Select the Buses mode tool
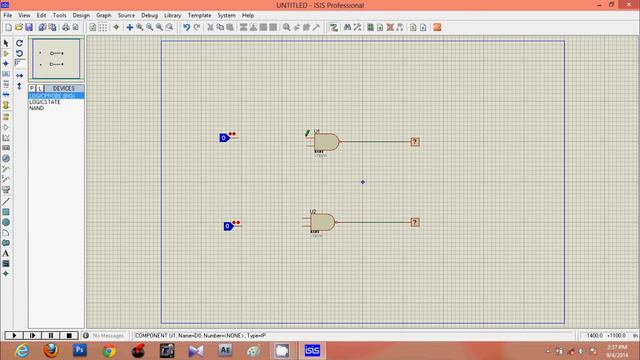640x360 pixels. [6, 95]
